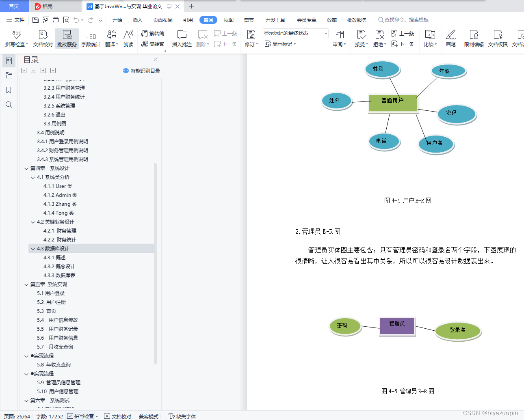The width and height of the screenshot is (524, 420).
Task: Open the review pane (审阅) button
Action: [339, 39]
